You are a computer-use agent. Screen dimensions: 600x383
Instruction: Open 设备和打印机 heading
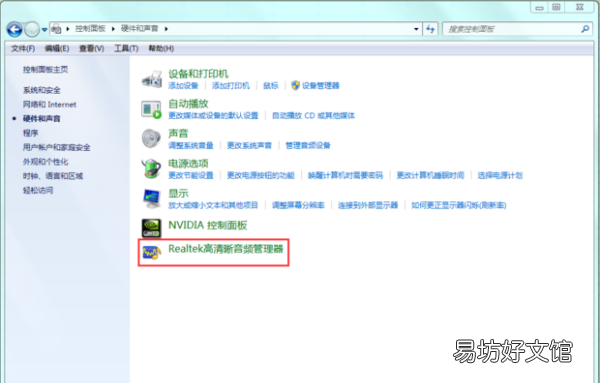pyautogui.click(x=198, y=73)
